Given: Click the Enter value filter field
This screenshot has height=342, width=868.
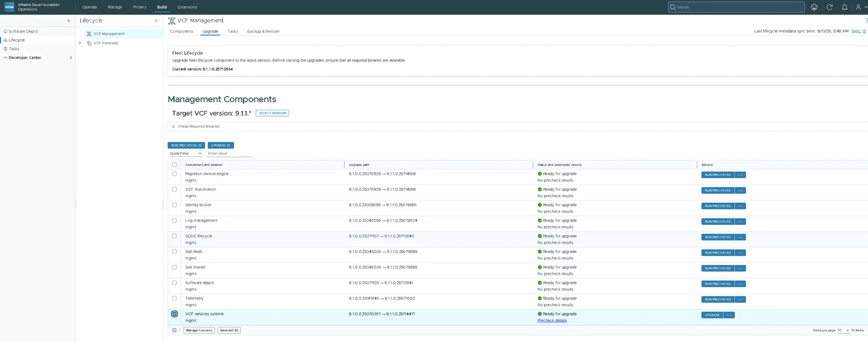Looking at the screenshot, I should 229,154.
